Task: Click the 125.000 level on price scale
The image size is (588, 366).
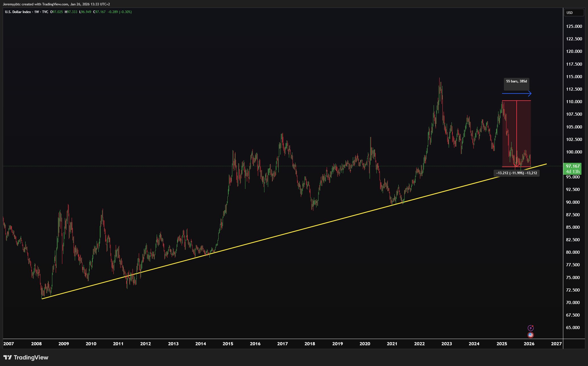Action: [x=574, y=26]
